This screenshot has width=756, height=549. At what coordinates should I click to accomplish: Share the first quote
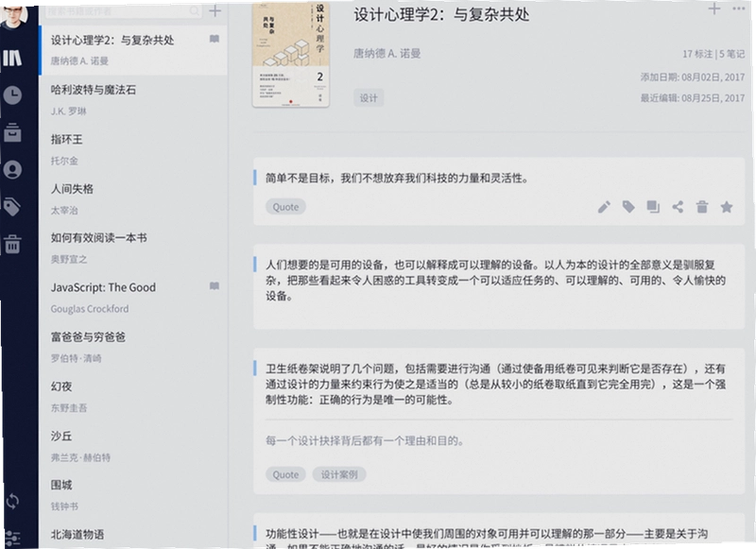[x=678, y=207]
